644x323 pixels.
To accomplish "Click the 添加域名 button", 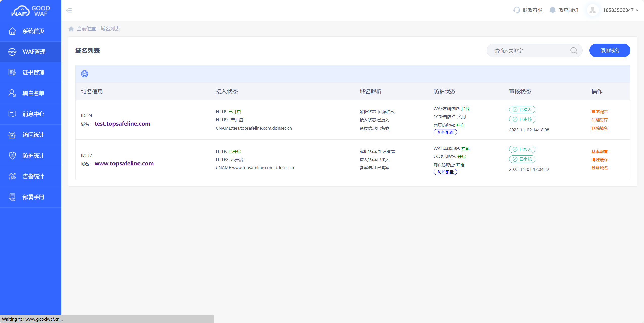I will (610, 50).
